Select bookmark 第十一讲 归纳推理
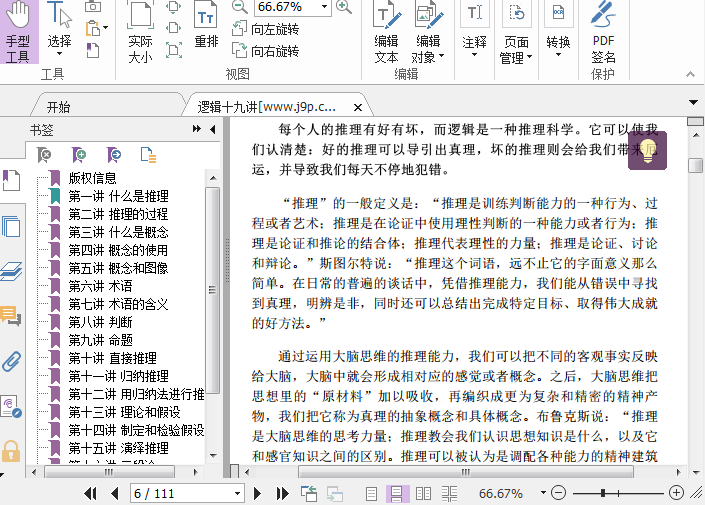The height and width of the screenshot is (505, 705). coord(118,376)
